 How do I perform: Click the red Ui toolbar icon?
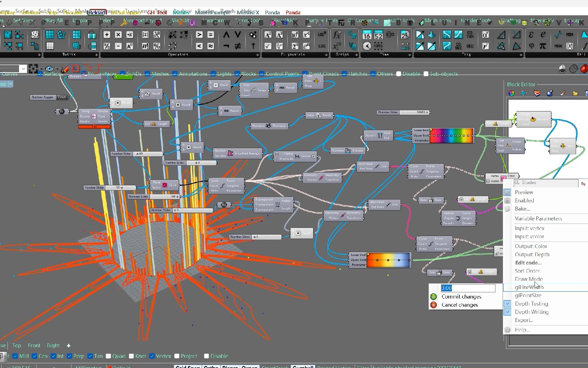click(76, 68)
